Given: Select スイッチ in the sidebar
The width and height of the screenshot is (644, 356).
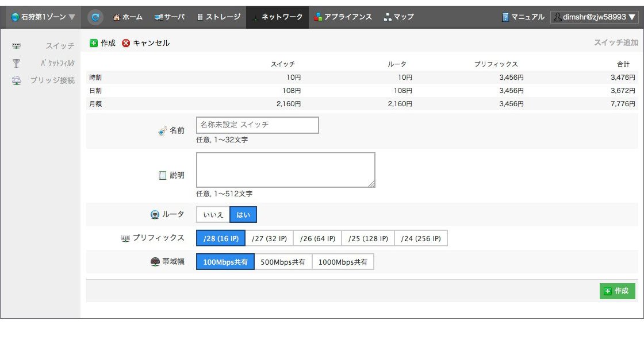Looking at the screenshot, I should coord(60,45).
